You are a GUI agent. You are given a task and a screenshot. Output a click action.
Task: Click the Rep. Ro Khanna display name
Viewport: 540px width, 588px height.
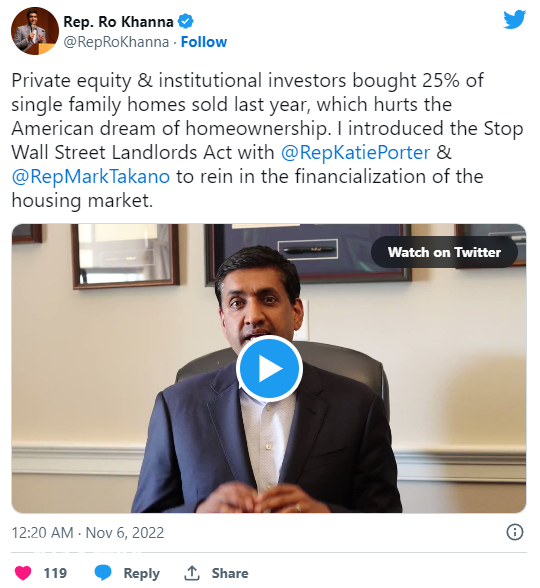point(118,22)
